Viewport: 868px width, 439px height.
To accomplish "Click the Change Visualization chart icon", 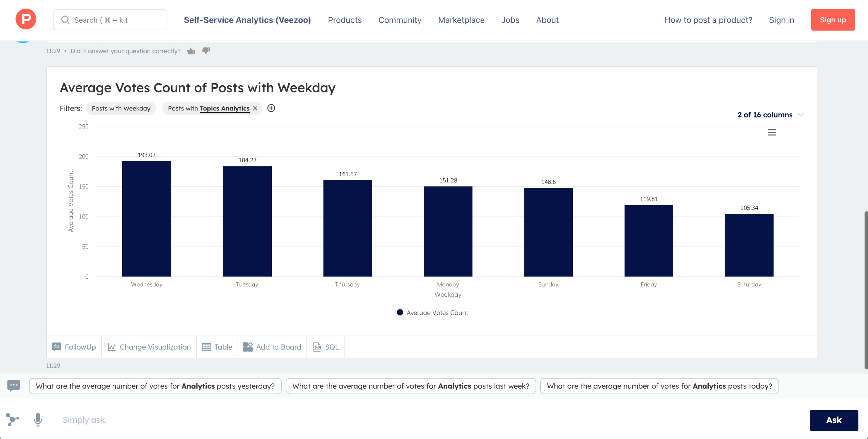I will click(x=112, y=347).
